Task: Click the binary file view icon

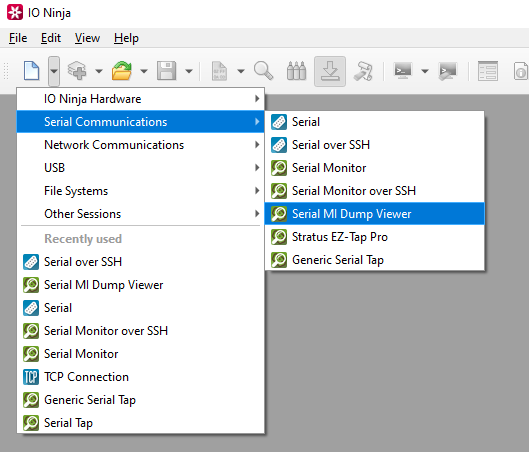Action: (219, 71)
